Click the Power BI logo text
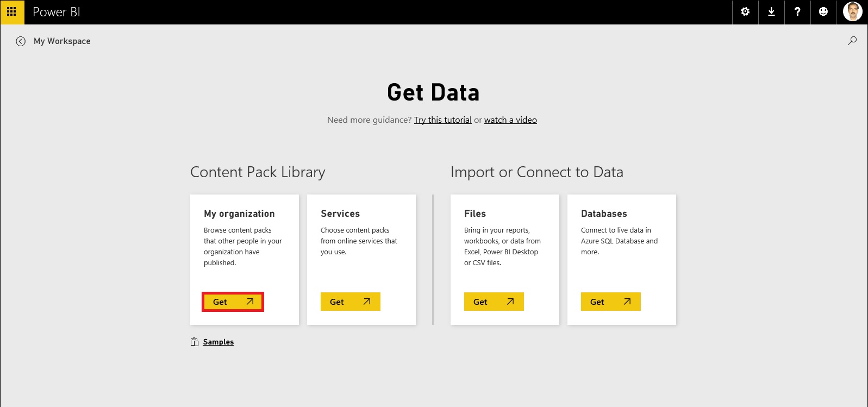Screen dimensions: 868x407 click(x=56, y=11)
